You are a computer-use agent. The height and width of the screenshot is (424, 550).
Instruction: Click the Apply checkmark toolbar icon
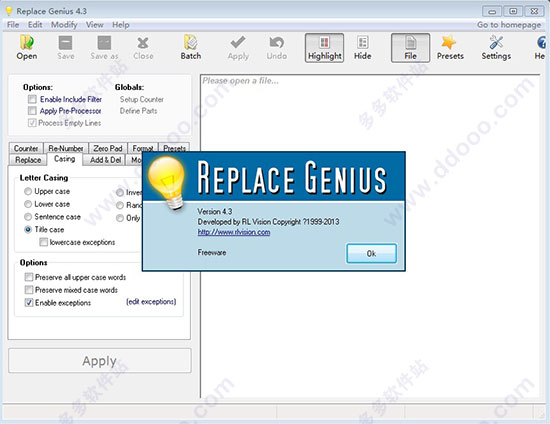click(238, 48)
